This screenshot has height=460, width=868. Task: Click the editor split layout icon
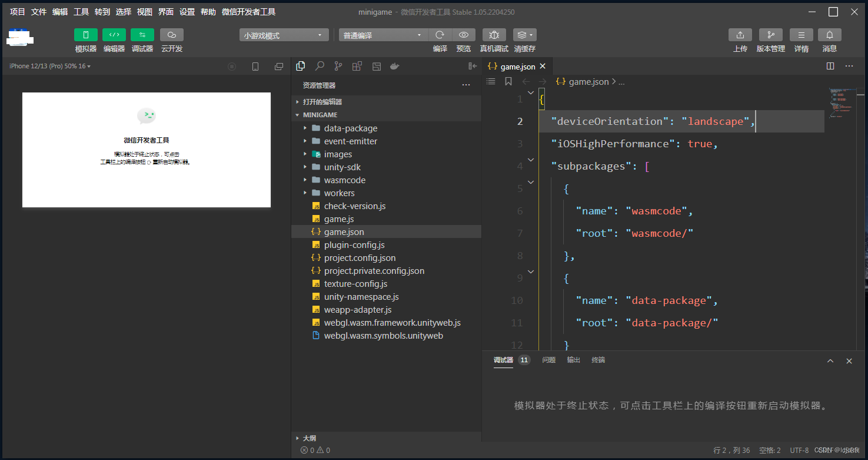click(830, 66)
